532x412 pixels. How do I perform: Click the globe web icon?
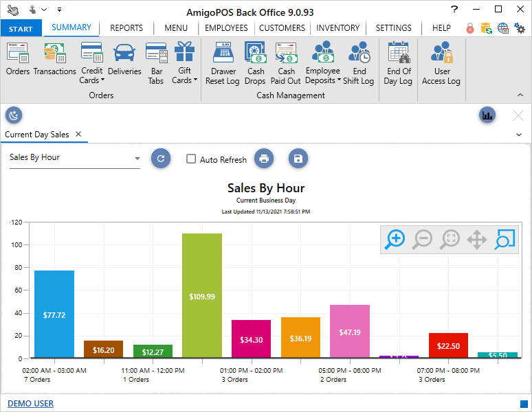pyautogui.click(x=503, y=28)
